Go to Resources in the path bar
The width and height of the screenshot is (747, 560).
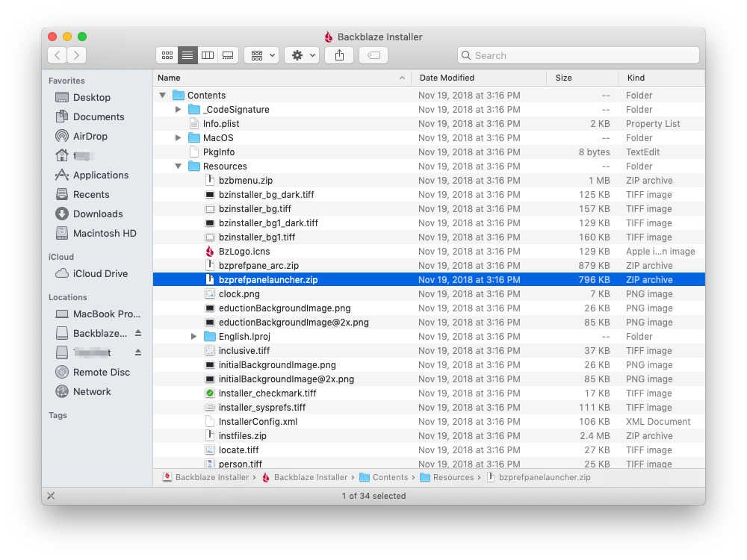tap(447, 477)
